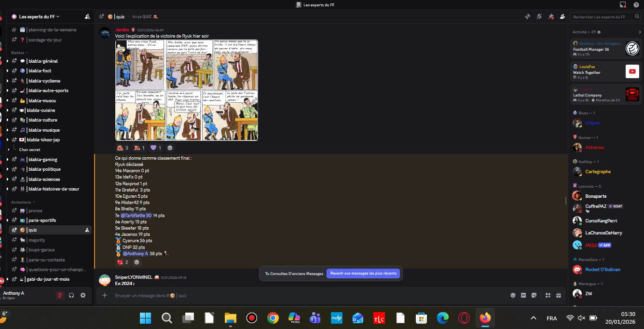Unmute the microphone in user panel

tap(60, 295)
